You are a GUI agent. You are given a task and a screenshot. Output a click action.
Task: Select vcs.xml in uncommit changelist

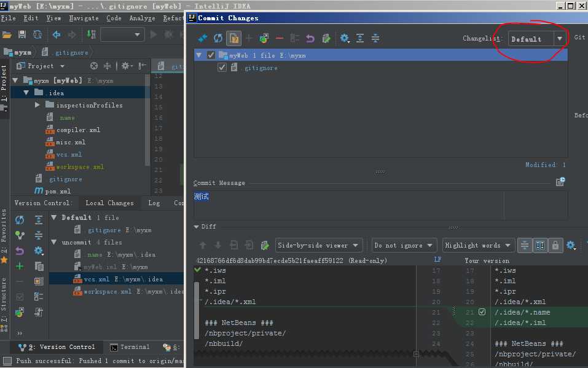click(116, 279)
